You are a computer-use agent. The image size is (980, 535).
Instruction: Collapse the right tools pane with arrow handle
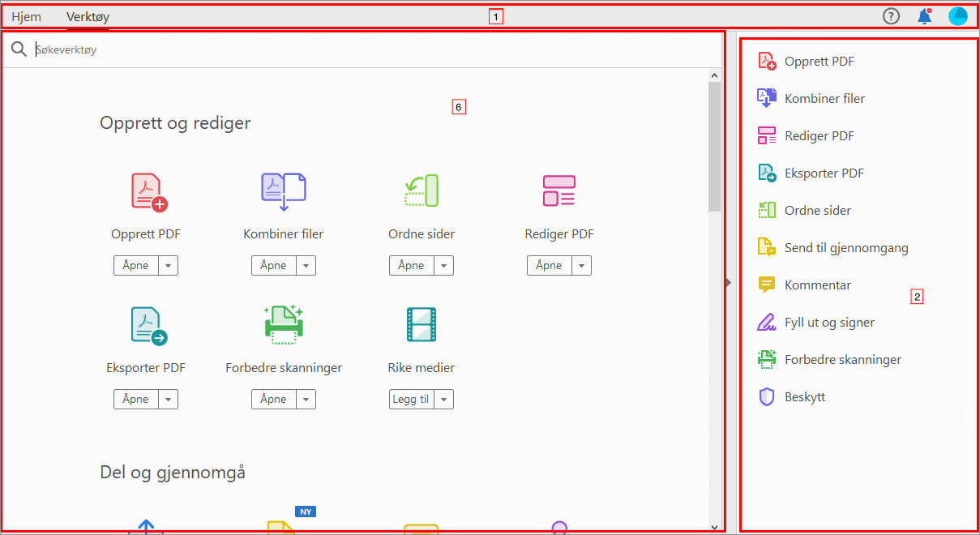point(728,282)
